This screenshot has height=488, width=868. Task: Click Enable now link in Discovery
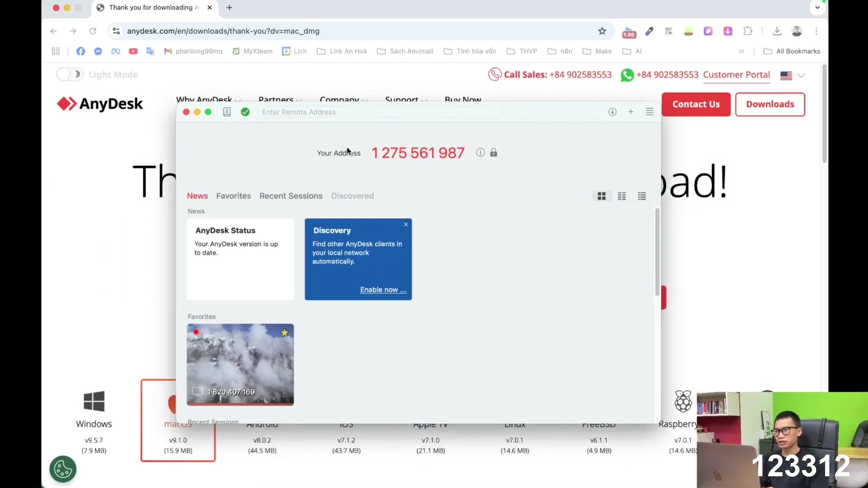(383, 290)
